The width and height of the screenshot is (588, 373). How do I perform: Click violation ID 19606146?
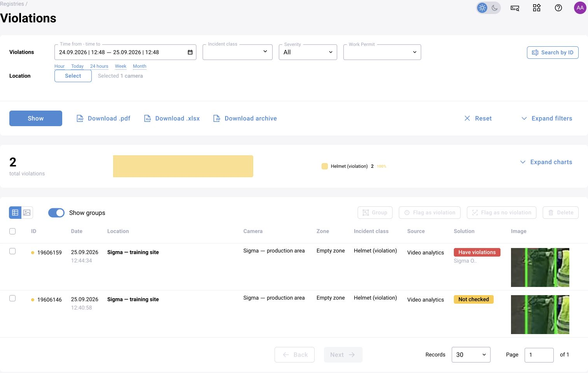coord(49,300)
